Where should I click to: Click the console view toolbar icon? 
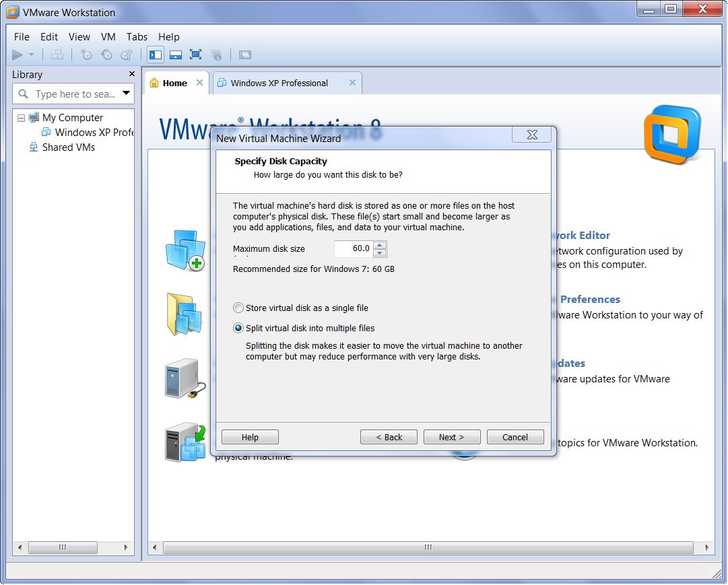click(245, 55)
